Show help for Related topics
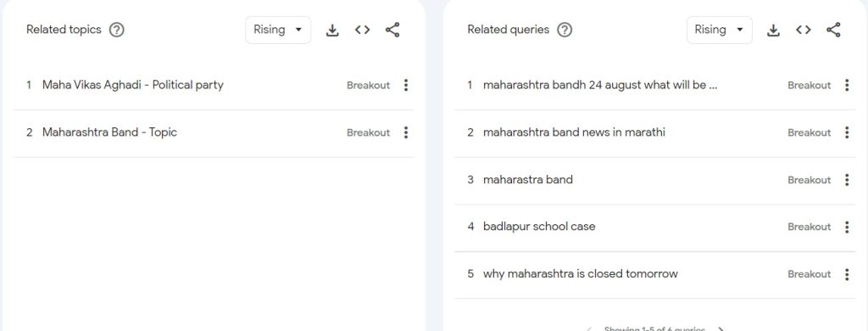 click(x=116, y=30)
